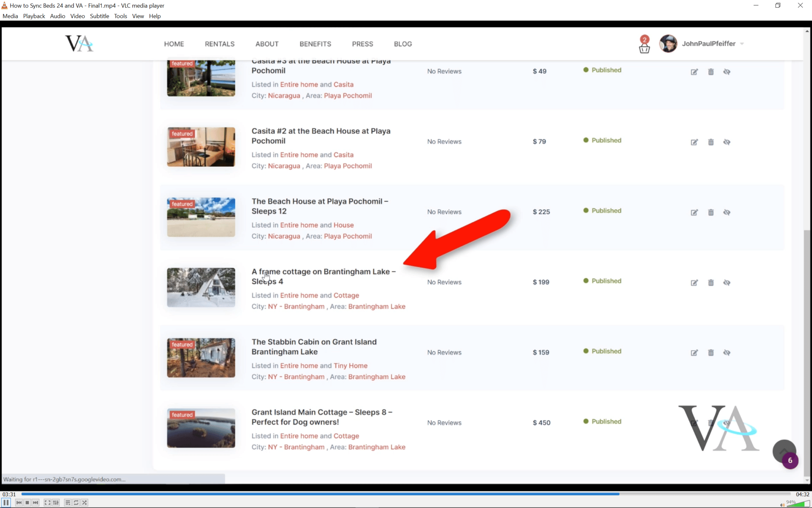Open the Playback menu
This screenshot has width=812, height=508.
[34, 16]
